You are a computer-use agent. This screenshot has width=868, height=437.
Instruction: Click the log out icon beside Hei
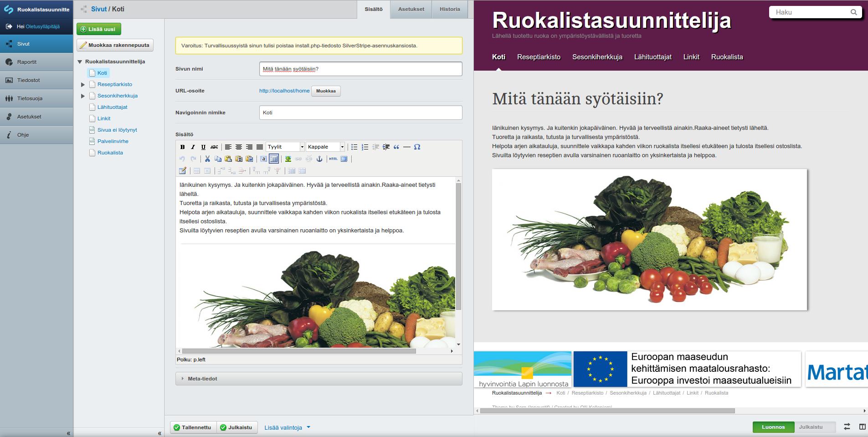pyautogui.click(x=9, y=26)
